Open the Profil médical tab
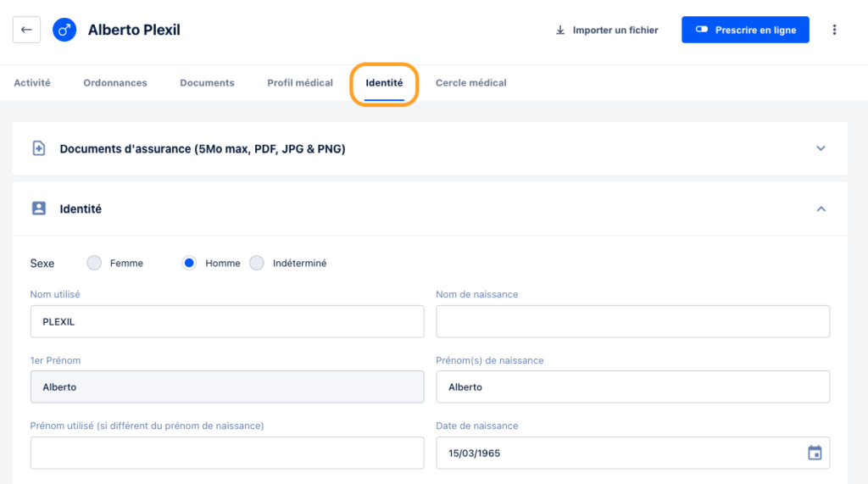The height and width of the screenshot is (484, 868). (300, 82)
